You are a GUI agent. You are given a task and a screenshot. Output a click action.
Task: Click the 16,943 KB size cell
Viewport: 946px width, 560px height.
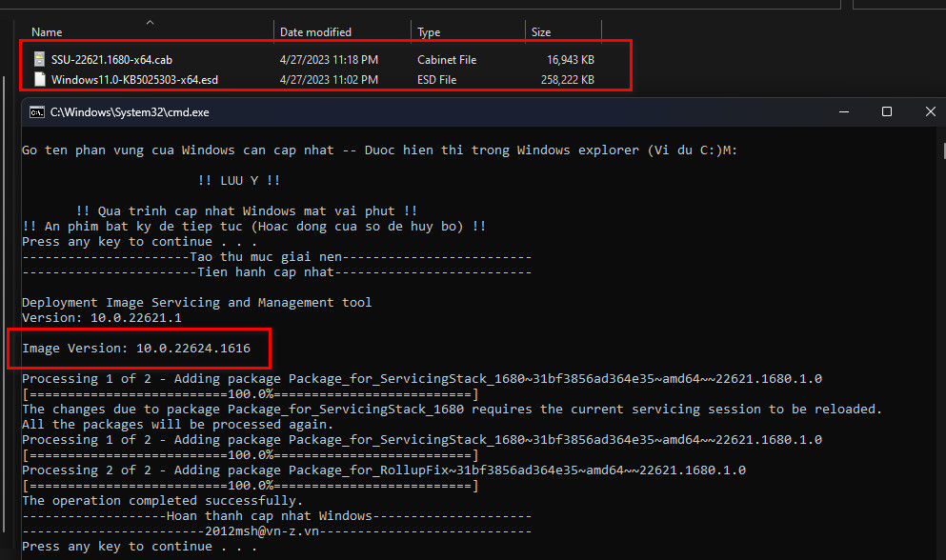pyautogui.click(x=570, y=60)
